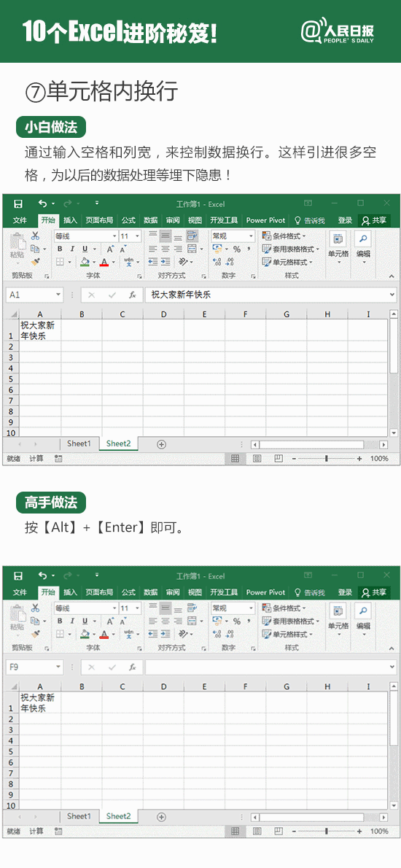Screen dimensions: 401x868
Task: Click the macro record icon in the A1 window status bar
Action: [x=58, y=458]
